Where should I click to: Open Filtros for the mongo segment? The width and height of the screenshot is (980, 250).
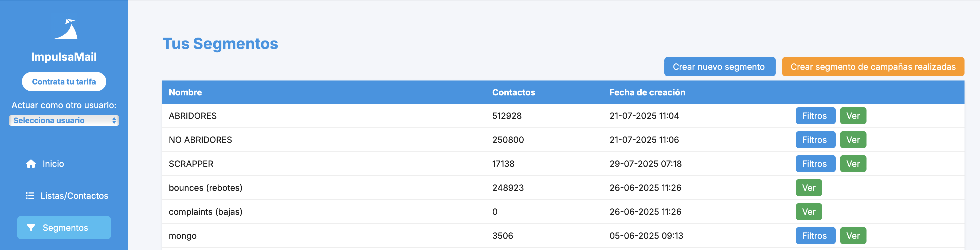[x=815, y=236]
